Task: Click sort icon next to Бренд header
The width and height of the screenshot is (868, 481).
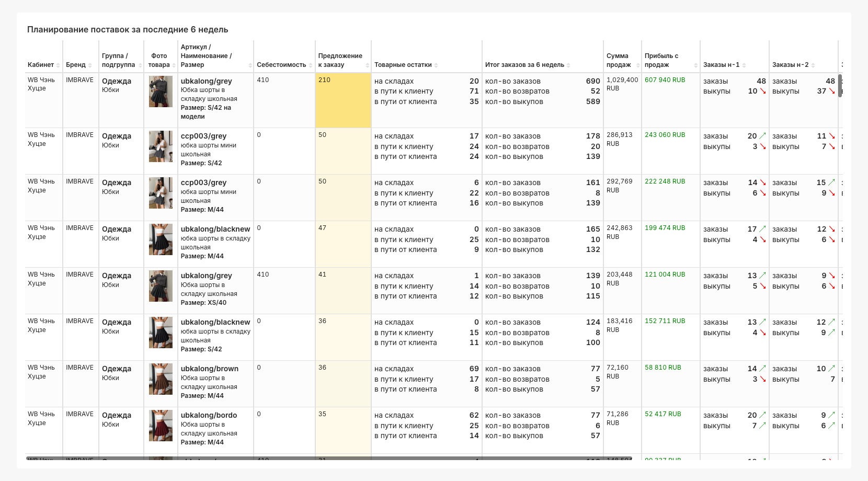Action: point(90,65)
